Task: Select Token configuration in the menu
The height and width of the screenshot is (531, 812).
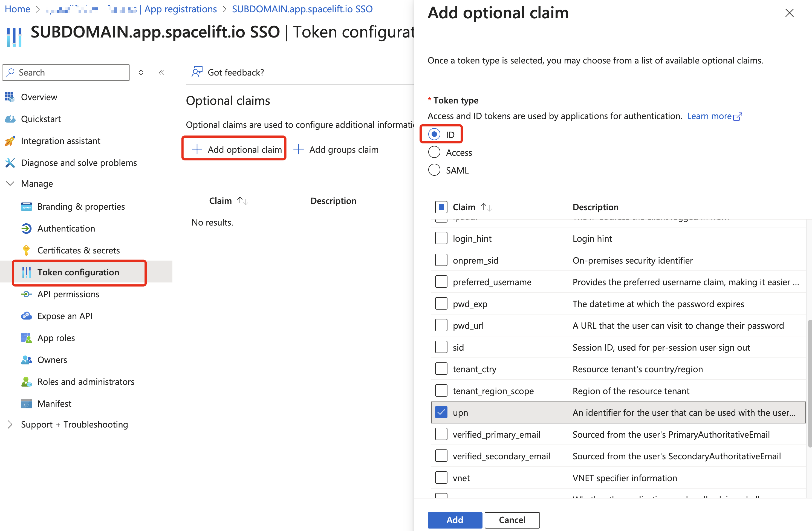Action: [78, 272]
